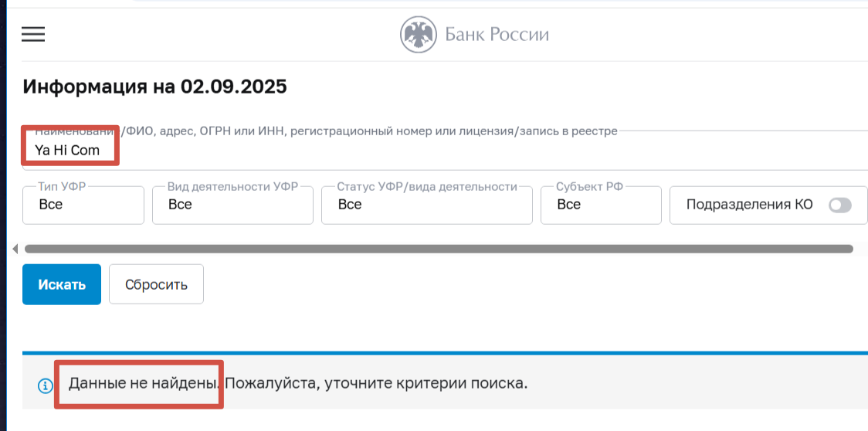Viewport: 868px width, 431px height.
Task: Click the Bank of Russia eagle logo
Action: coord(418,34)
